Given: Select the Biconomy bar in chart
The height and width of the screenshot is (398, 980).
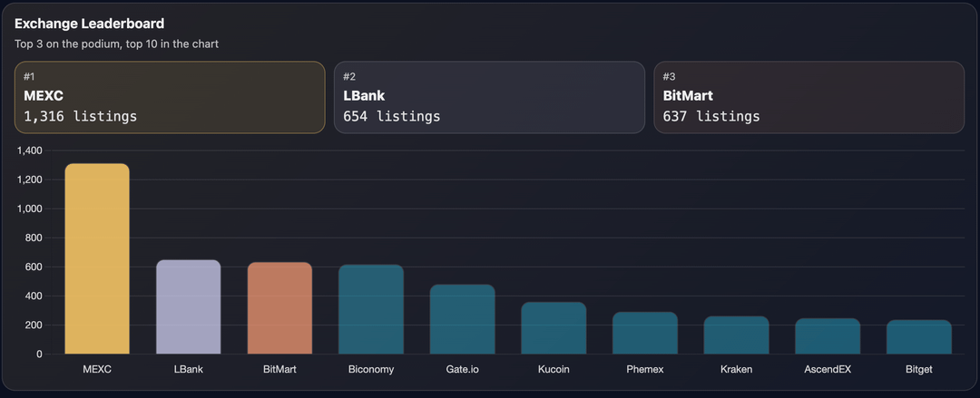Looking at the screenshot, I should (x=371, y=310).
